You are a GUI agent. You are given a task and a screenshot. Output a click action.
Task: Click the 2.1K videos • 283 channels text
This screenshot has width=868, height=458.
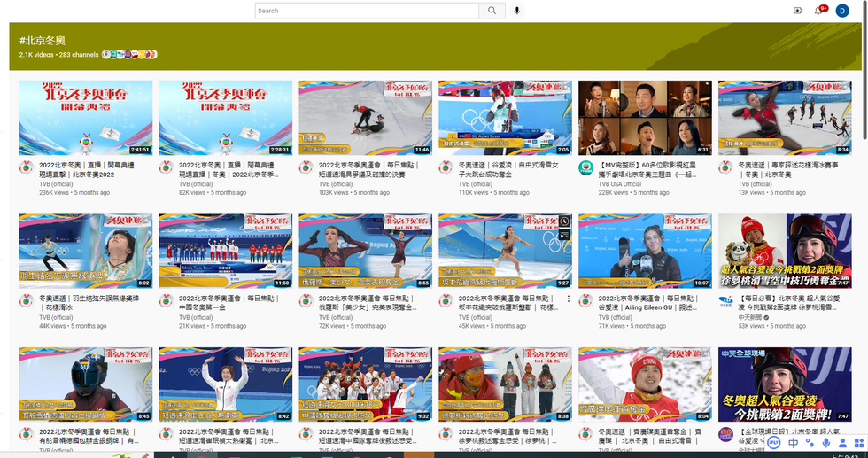[58, 55]
